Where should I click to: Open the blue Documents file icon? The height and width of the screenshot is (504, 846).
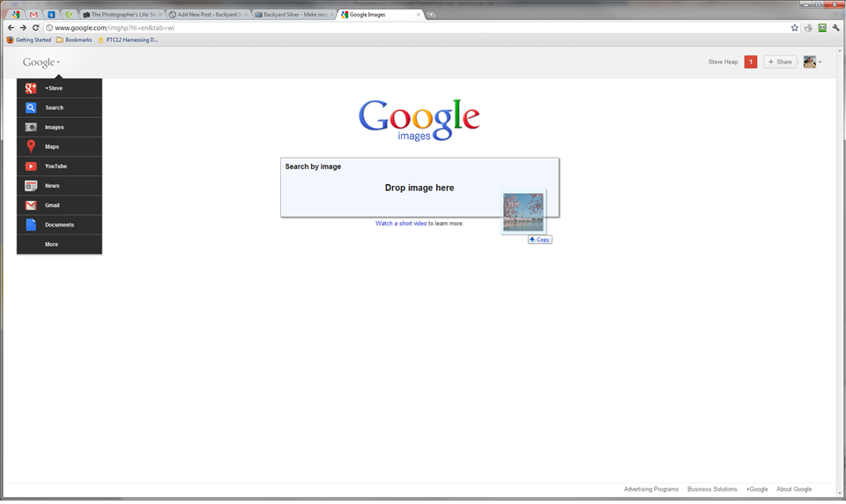[x=31, y=225]
